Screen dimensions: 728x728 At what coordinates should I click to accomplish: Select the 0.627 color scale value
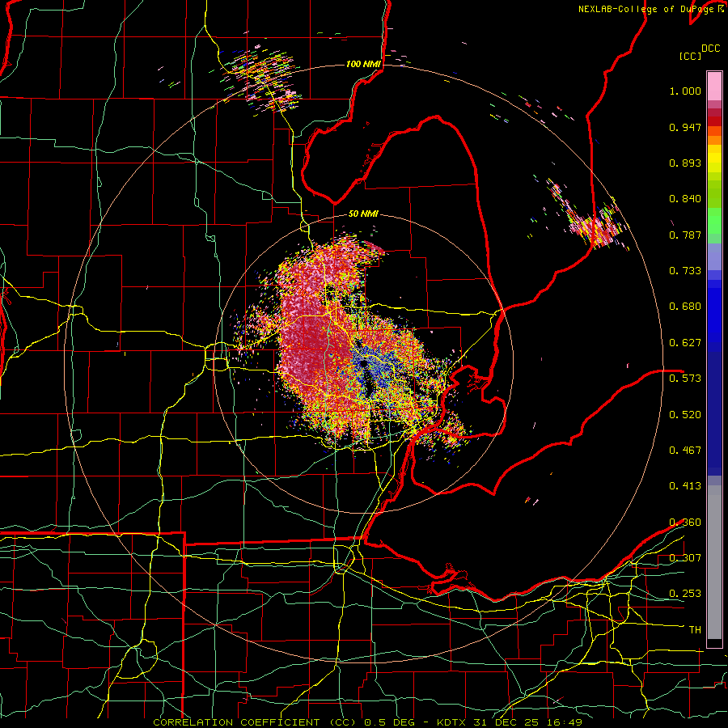point(685,343)
